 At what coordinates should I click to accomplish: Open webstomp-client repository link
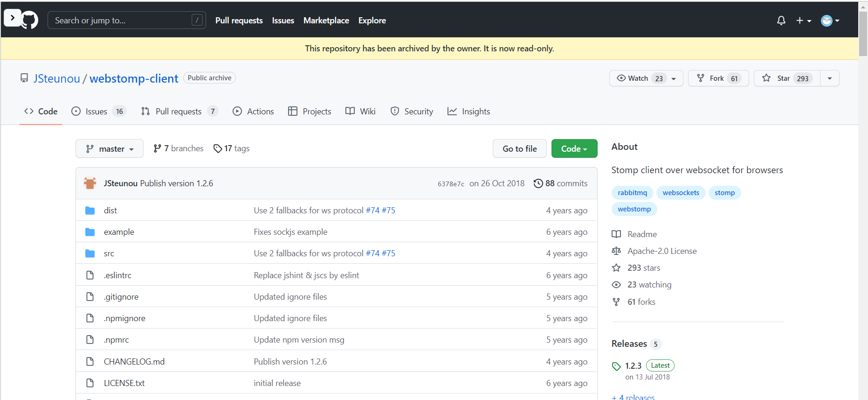tap(134, 78)
